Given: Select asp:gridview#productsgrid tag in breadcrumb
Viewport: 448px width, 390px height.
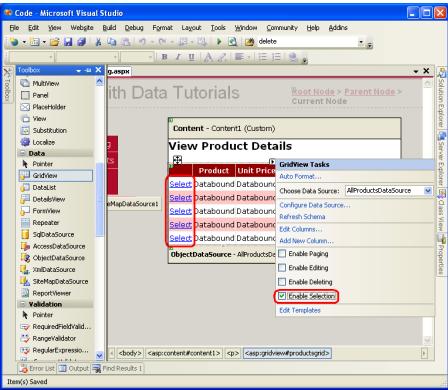Looking at the screenshot, I should tap(287, 353).
